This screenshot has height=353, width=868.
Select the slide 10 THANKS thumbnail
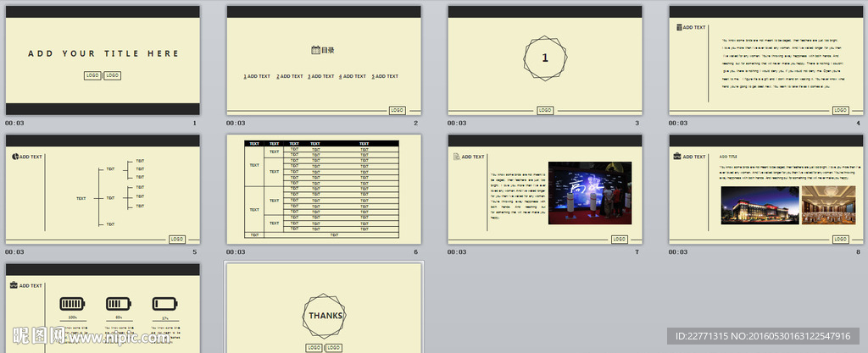(324, 308)
